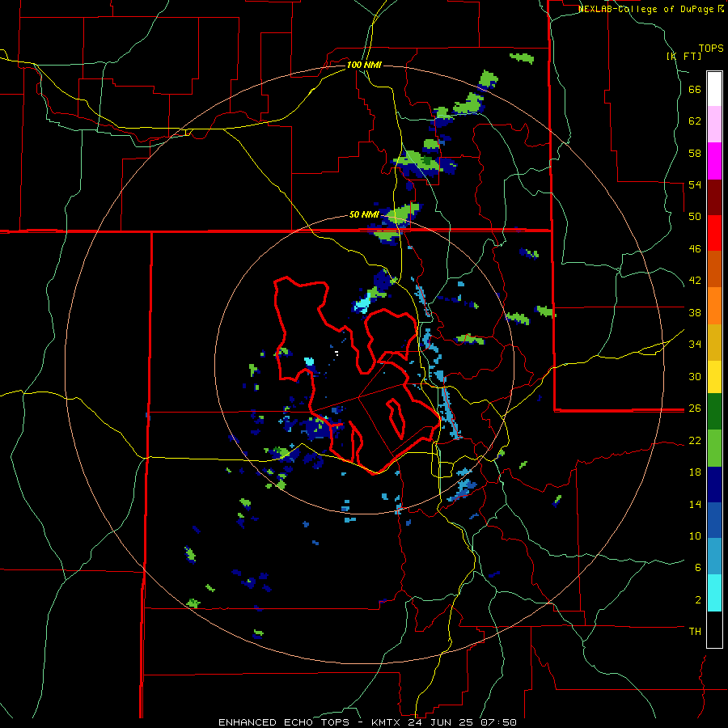Click the 34 value on the legend

[x=695, y=345]
